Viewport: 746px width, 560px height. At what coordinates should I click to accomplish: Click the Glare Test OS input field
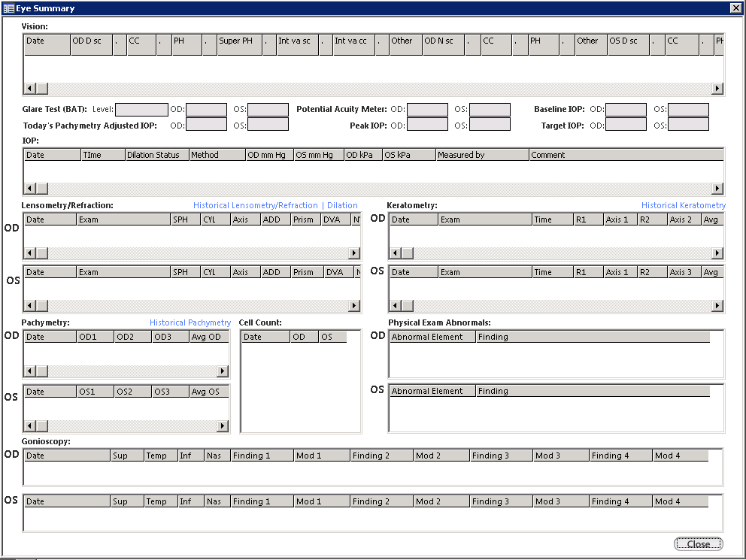(268, 110)
